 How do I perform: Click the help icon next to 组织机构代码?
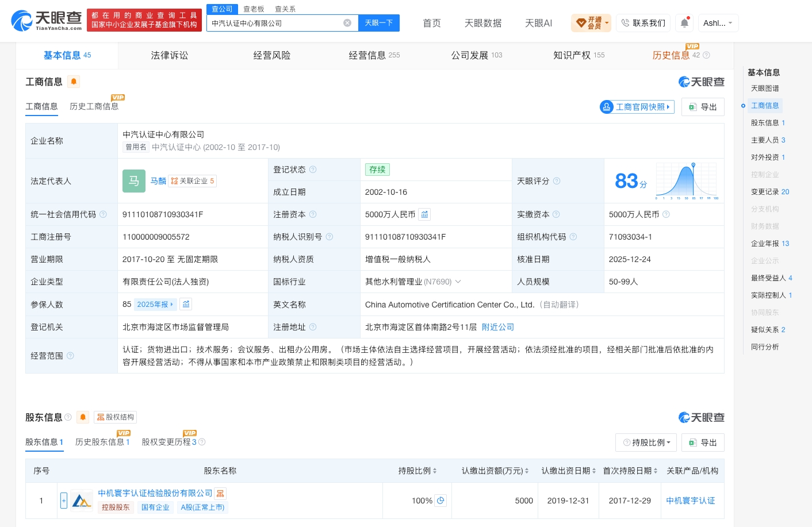(573, 237)
